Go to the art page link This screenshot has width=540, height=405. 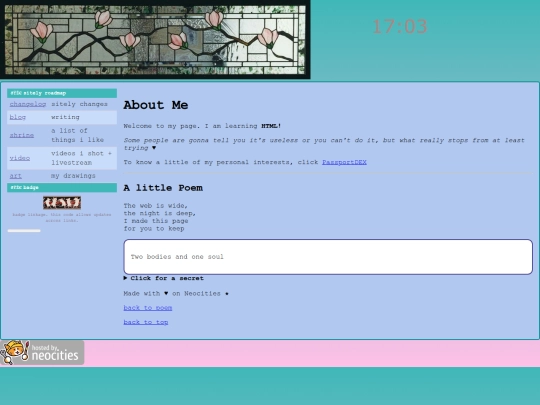point(15,176)
